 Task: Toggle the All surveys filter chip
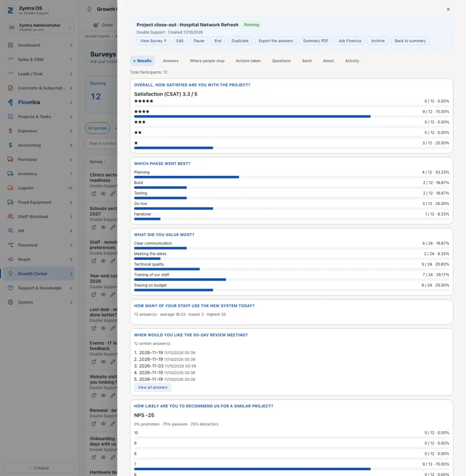[x=98, y=128]
